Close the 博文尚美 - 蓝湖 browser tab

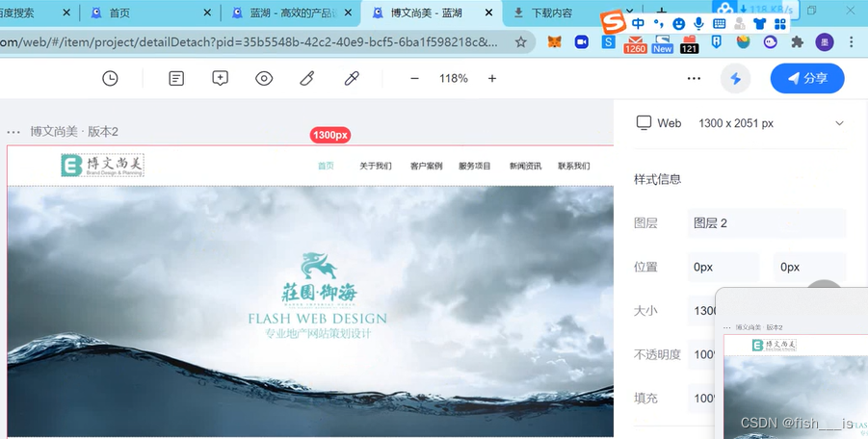488,13
